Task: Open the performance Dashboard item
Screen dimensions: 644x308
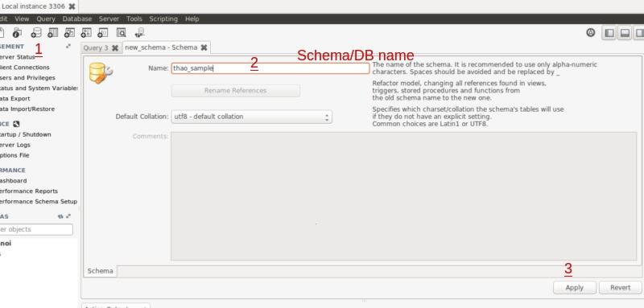Action: (14, 181)
